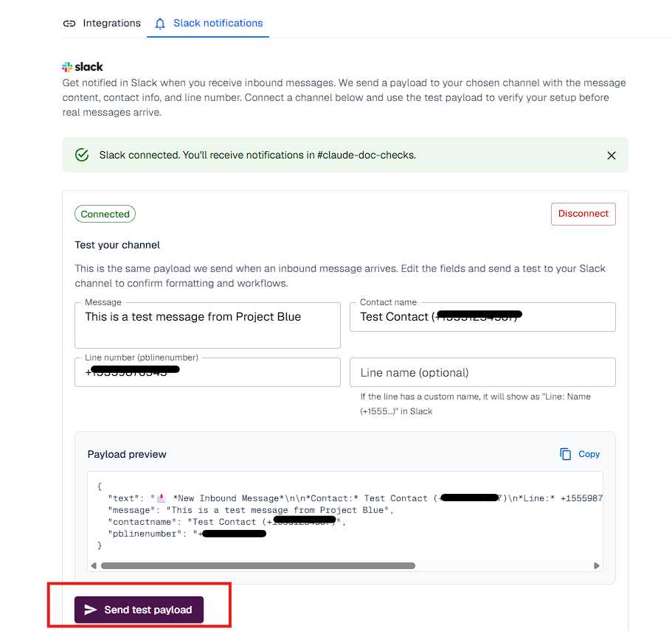
Task: Click the Disconnect button
Action: pyautogui.click(x=583, y=214)
